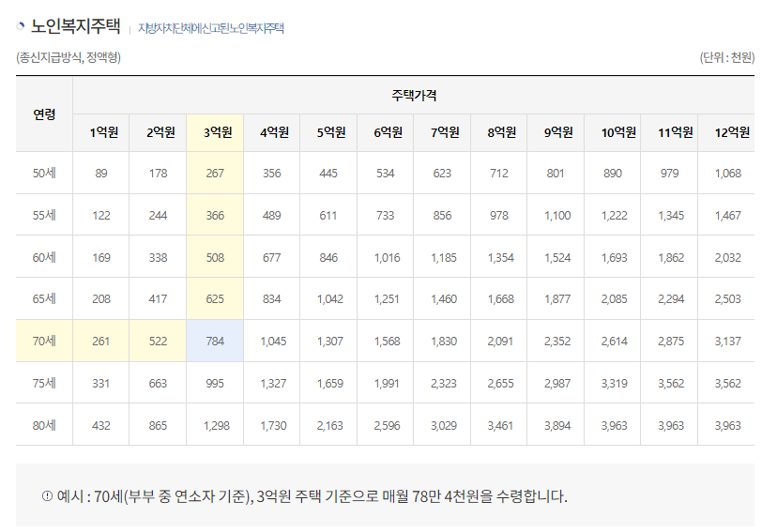The width and height of the screenshot is (777, 532).
Task: Click value 89 for 50세 at 1억원
Action: [101, 174]
